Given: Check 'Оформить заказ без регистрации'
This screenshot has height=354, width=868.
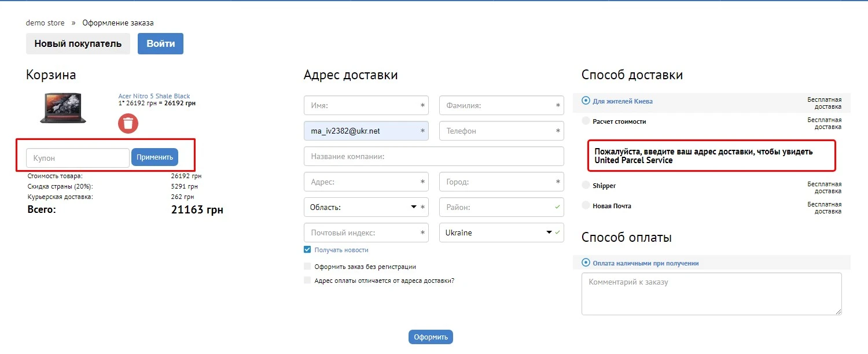Looking at the screenshot, I should point(306,266).
